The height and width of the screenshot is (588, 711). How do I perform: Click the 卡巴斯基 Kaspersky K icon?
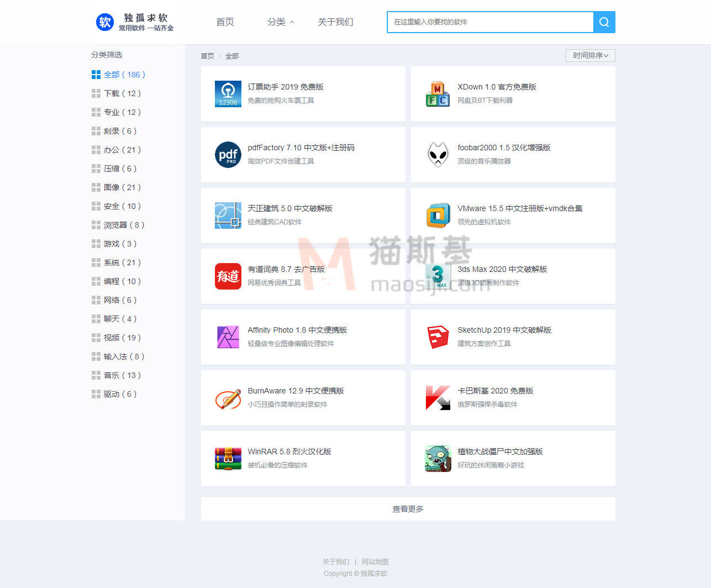tap(438, 398)
